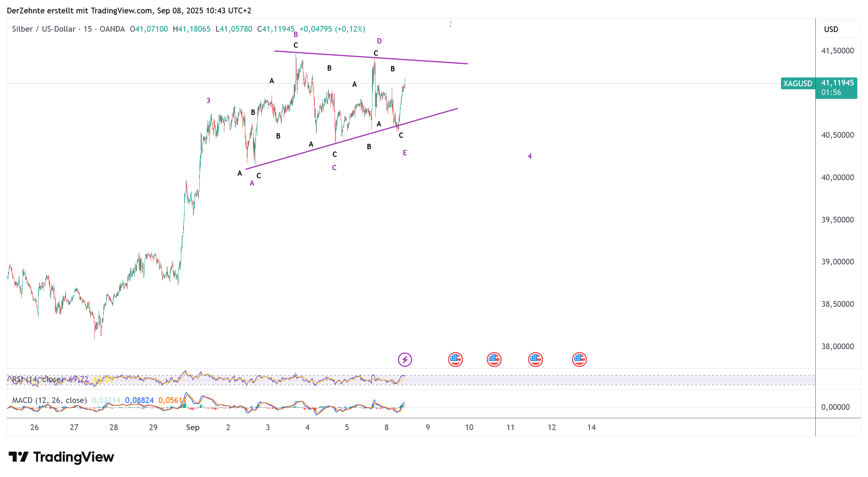The width and height of the screenshot is (868, 477).
Task: Click the current price label 41,11945
Action: coord(837,83)
